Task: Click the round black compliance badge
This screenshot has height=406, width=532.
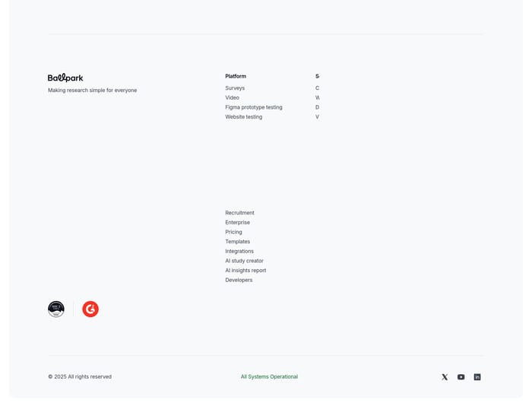Action: pyautogui.click(x=56, y=309)
